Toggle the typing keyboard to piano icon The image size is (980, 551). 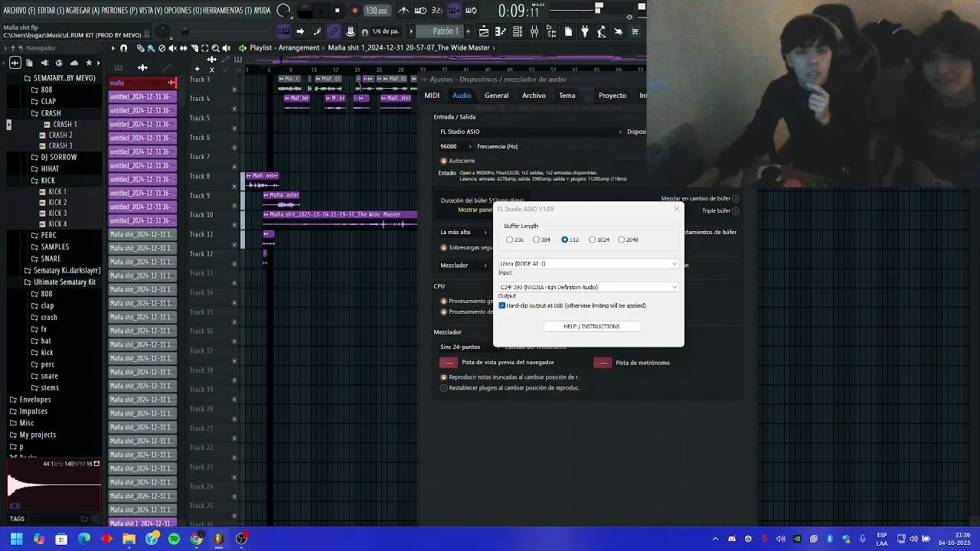pyautogui.click(x=283, y=31)
